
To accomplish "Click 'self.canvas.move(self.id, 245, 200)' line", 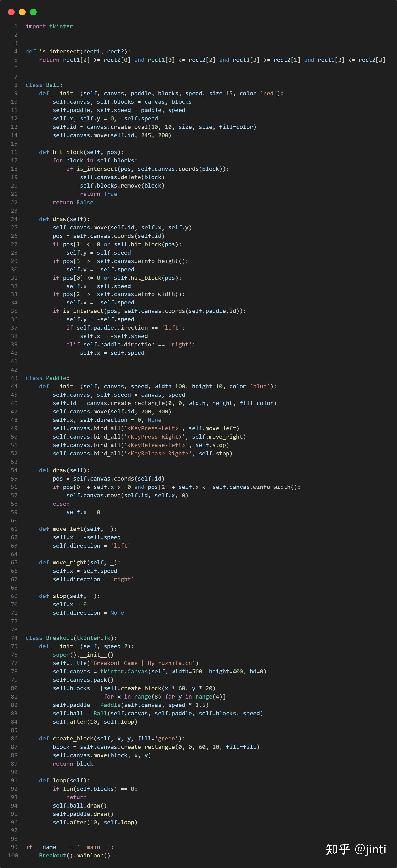I will tap(112, 135).
